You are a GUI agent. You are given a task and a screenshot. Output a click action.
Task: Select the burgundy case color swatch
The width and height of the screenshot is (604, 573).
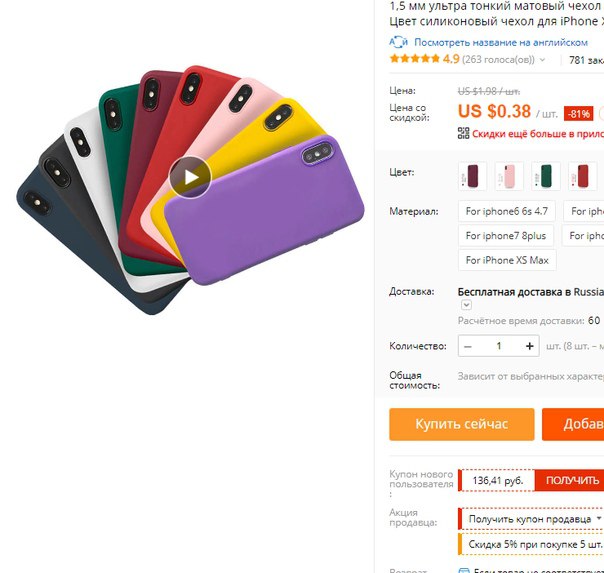click(472, 176)
